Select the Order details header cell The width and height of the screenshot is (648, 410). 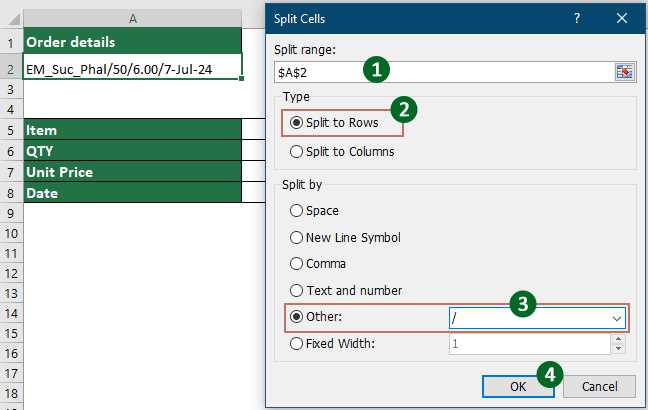[x=133, y=41]
